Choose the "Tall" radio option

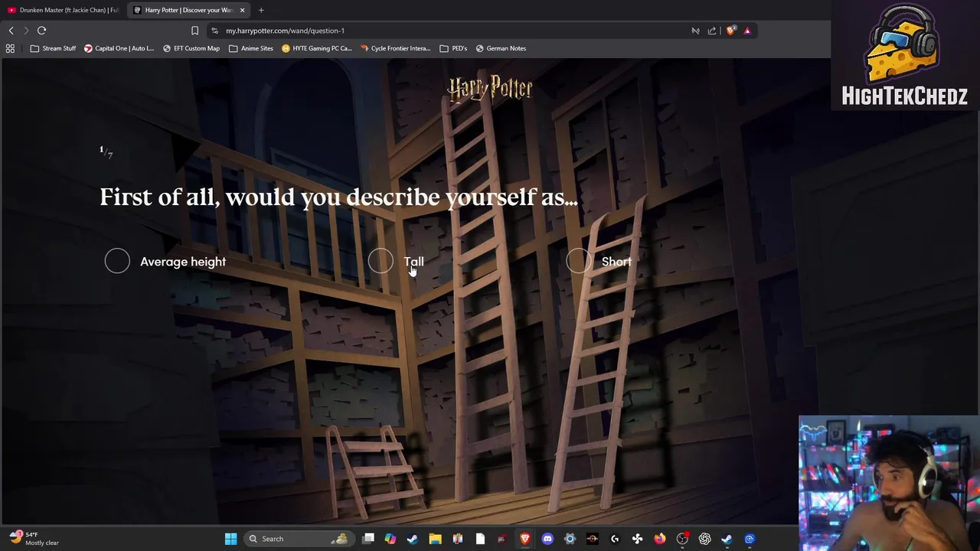381,262
